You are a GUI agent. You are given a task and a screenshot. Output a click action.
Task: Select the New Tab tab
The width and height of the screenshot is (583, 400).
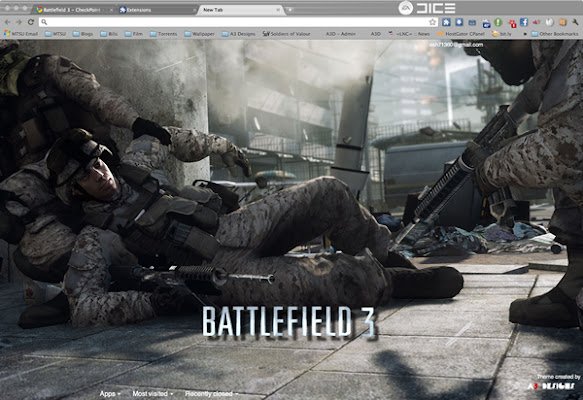pos(240,10)
